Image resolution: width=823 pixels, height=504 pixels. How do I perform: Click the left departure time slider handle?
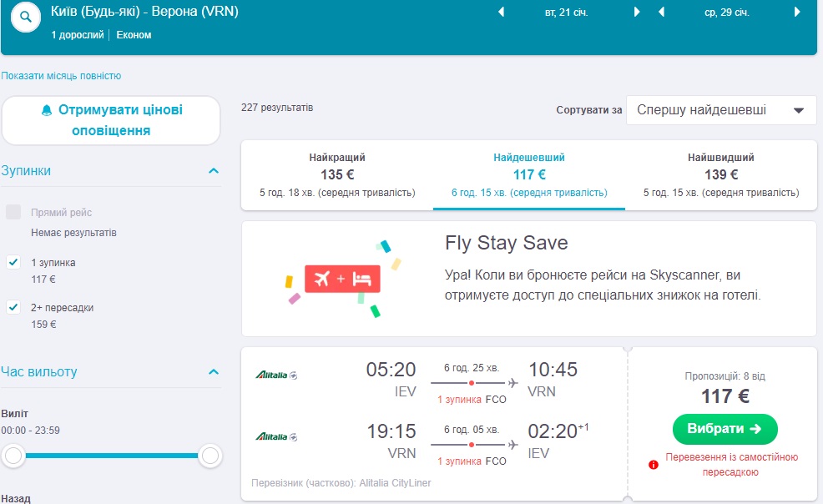pyautogui.click(x=13, y=456)
